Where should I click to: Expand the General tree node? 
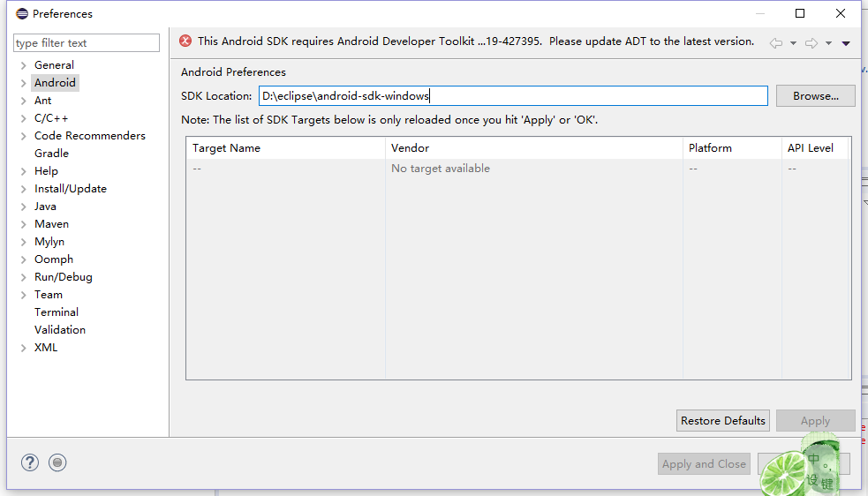click(x=23, y=65)
